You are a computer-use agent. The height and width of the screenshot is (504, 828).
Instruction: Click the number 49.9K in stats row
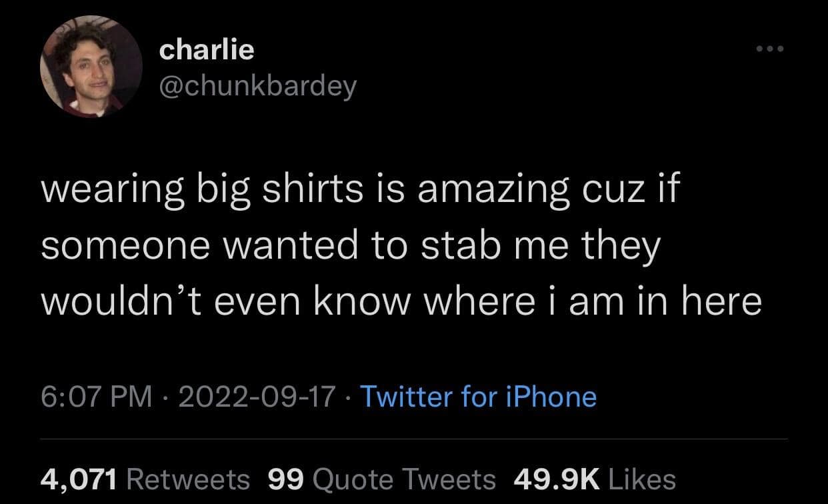tap(557, 479)
